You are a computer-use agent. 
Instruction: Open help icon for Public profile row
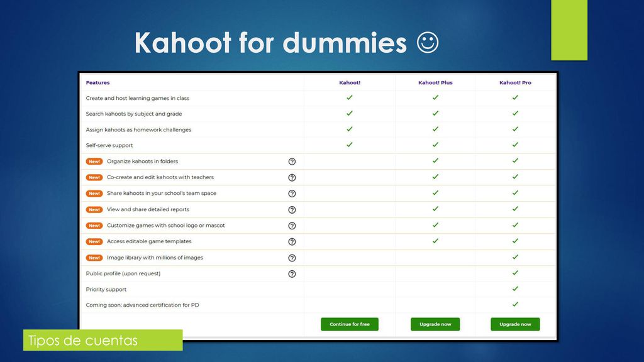coord(292,274)
